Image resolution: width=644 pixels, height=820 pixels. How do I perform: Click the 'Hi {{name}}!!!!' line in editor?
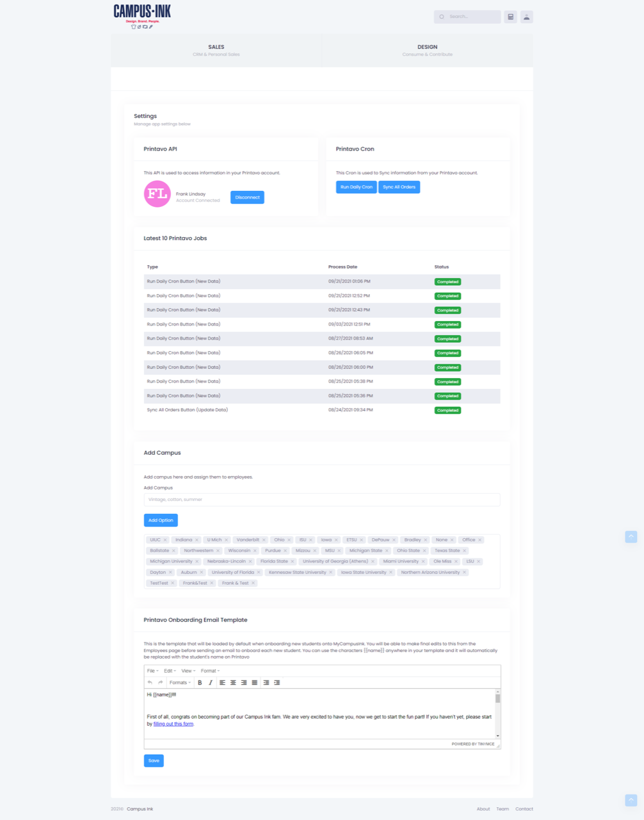pos(161,694)
